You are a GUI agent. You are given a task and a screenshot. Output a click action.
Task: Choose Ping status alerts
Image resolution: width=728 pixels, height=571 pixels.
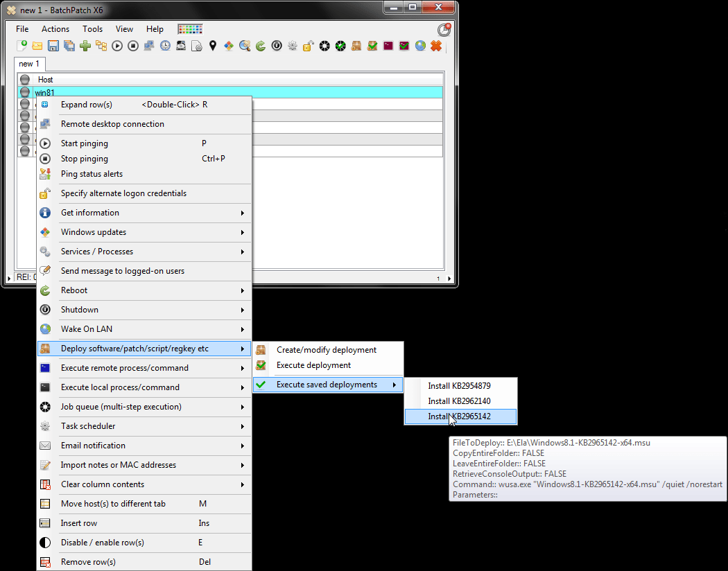[x=144, y=174]
